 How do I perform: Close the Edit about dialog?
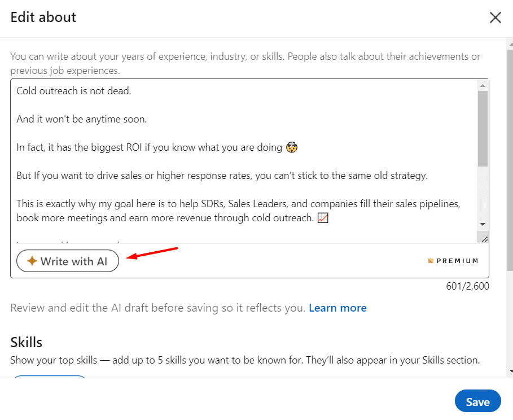(x=496, y=17)
